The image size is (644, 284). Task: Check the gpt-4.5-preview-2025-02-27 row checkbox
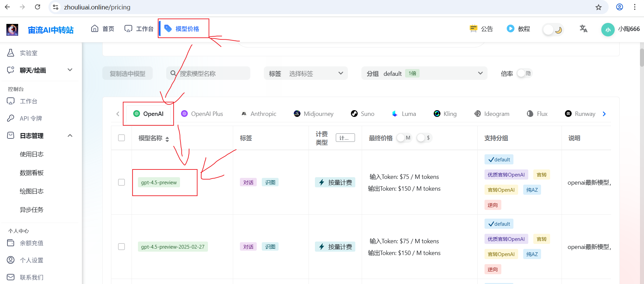pyautogui.click(x=121, y=247)
